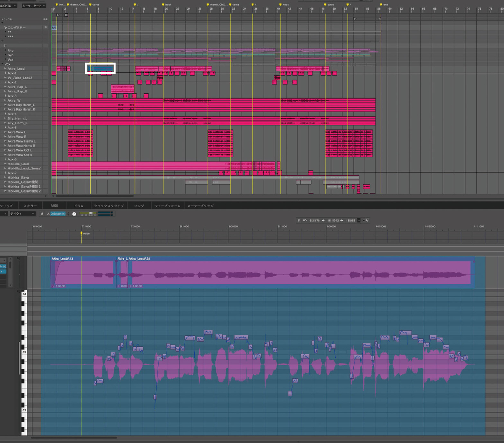Select the Akira_Lead#.38 soundbite
This screenshot has width=504, height=443.
(301, 272)
